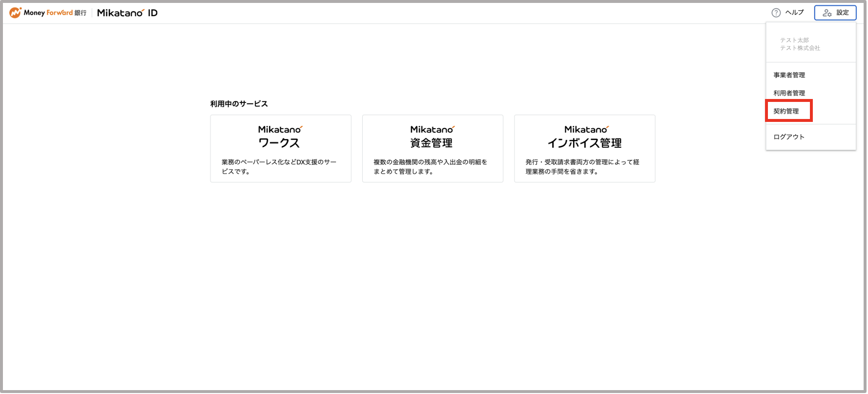Screen dimensions: 868x394
Task: Click the help question mark icon
Action: click(776, 13)
